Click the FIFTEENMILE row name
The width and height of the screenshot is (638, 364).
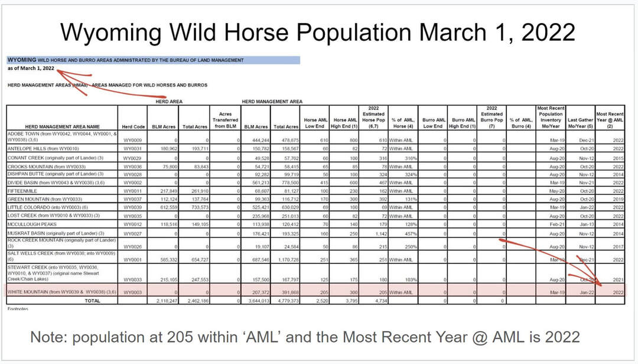[x=24, y=192]
